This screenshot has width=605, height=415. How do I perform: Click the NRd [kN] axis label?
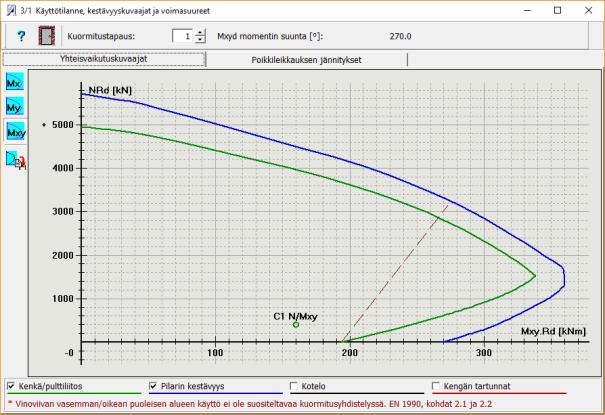coord(110,90)
